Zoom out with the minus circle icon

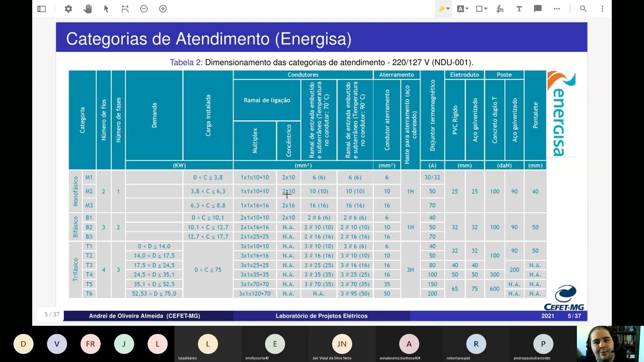(144, 9)
